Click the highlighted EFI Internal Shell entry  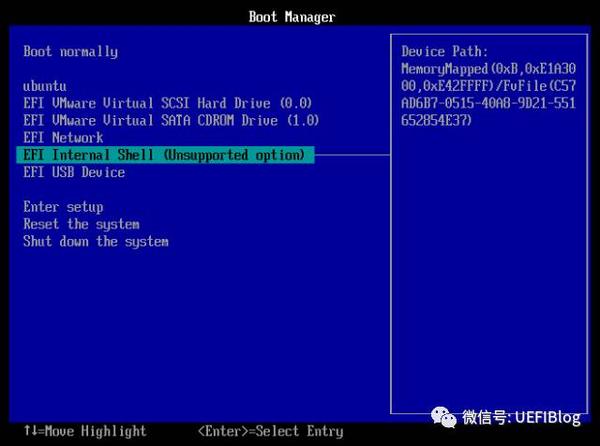click(x=165, y=155)
